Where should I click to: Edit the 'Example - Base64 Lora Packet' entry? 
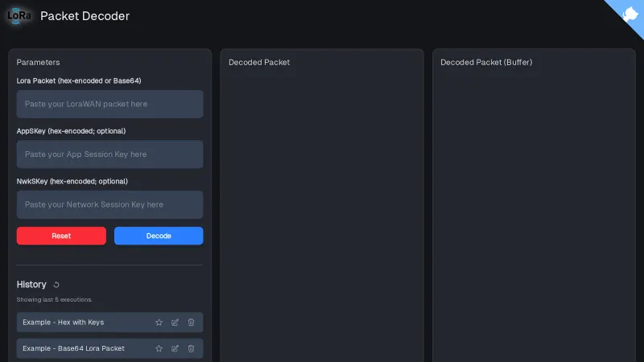tap(175, 348)
